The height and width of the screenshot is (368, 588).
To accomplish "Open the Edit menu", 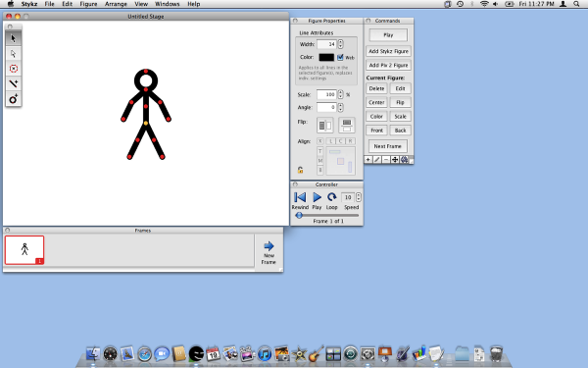I will (x=67, y=4).
